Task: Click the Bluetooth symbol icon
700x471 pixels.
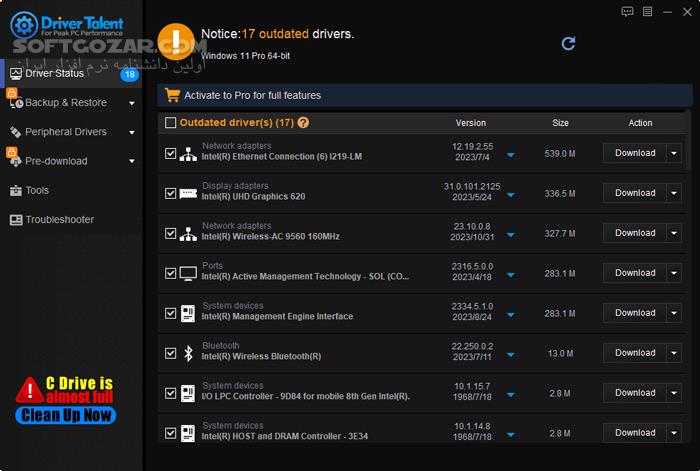Action: [x=188, y=353]
